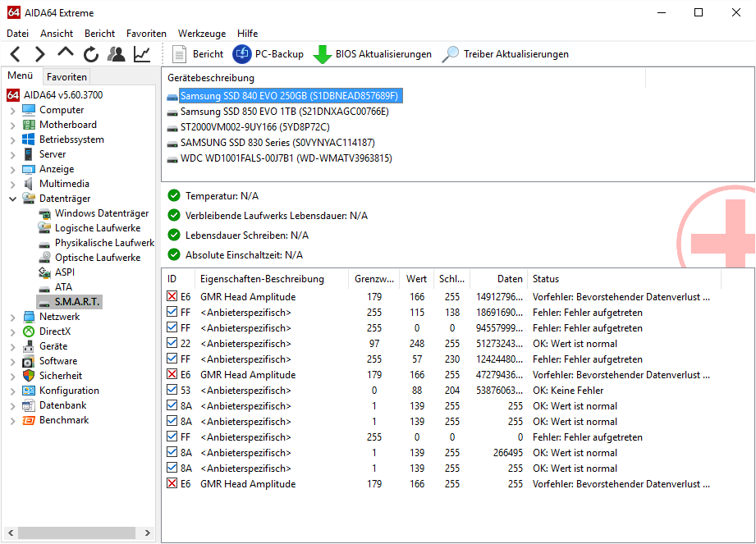Select the ST2000VM002-9UY166 drive
The image size is (756, 544).
coord(255,127)
